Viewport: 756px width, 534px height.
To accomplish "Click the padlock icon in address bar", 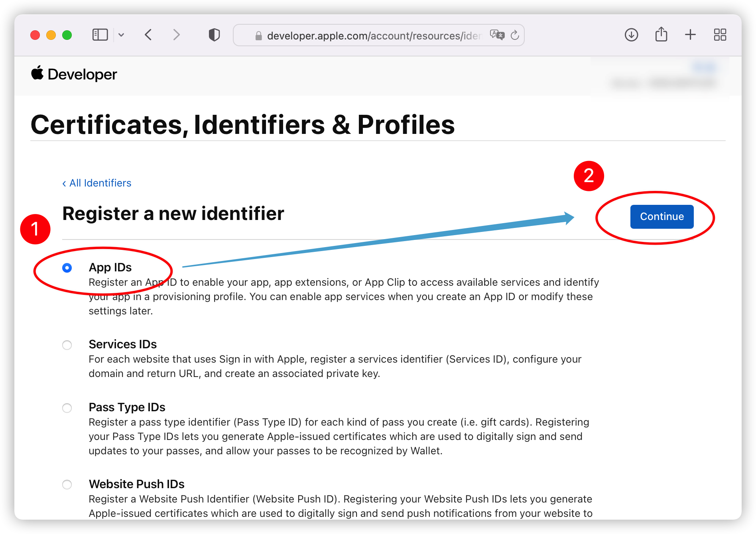I will 258,36.
